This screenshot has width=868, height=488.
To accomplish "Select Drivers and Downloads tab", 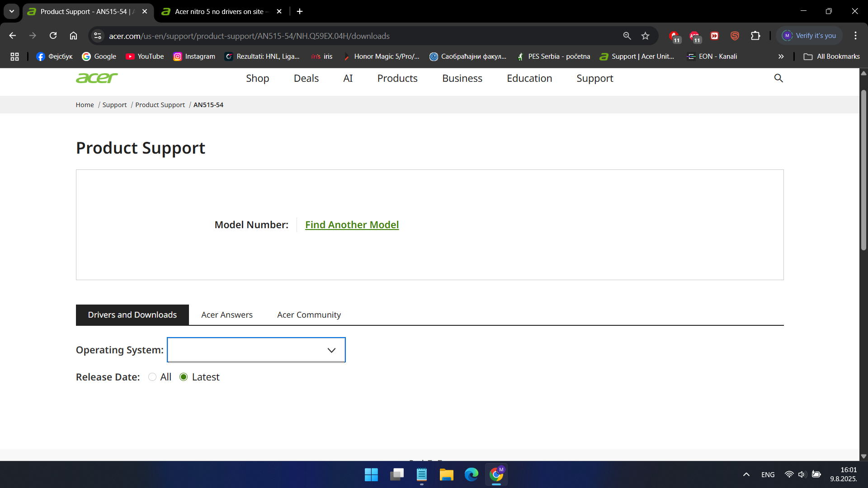I will [132, 315].
